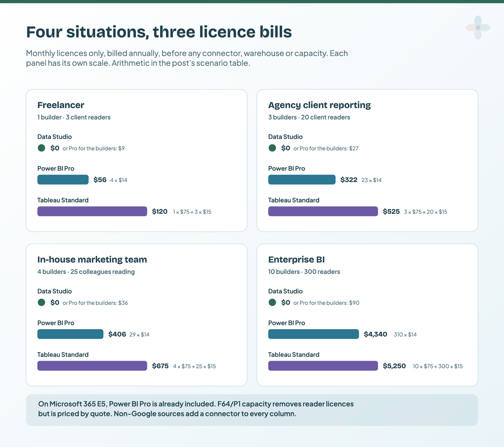Click "or Pro for the builders: $36"

tap(95, 303)
